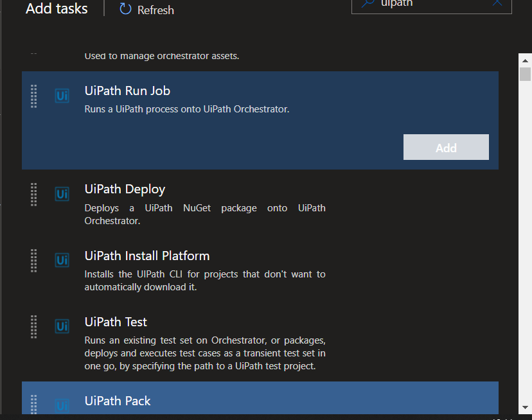The width and height of the screenshot is (532, 420).
Task: Add the UiPath Run Job task
Action: (446, 147)
